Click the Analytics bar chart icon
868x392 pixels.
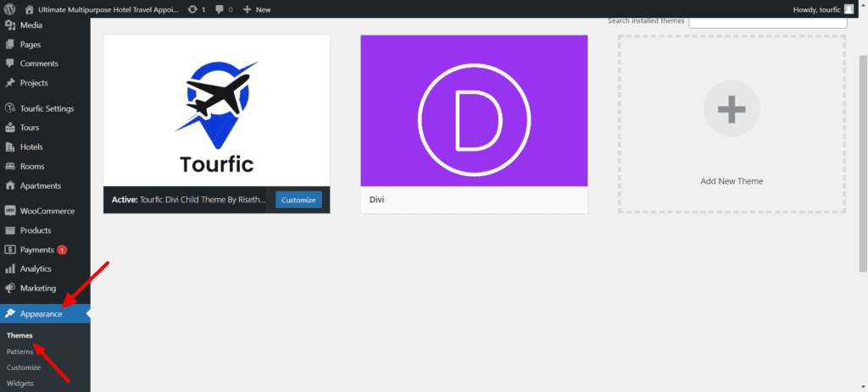10,268
